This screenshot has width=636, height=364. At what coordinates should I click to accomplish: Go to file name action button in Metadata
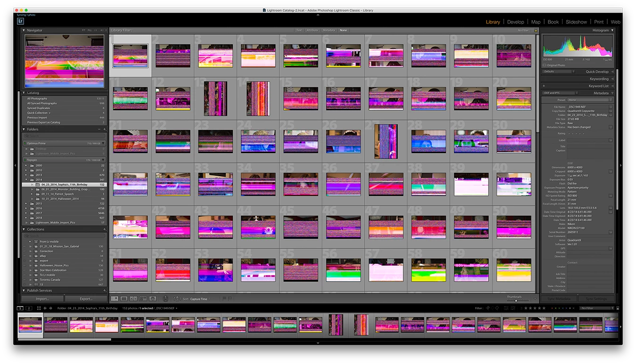611,107
